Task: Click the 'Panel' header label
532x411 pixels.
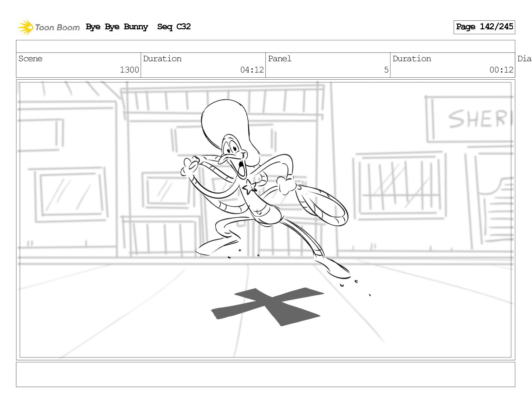Action: pyautogui.click(x=280, y=59)
